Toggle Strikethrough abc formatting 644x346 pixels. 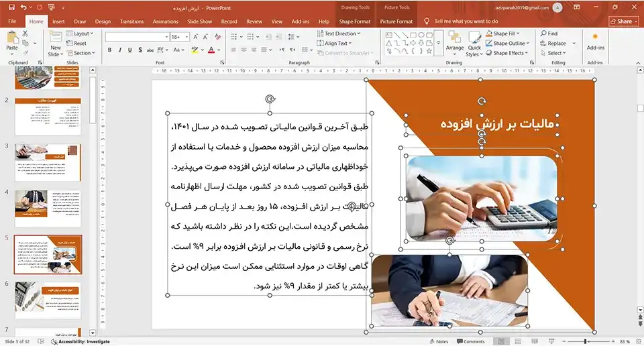click(150, 50)
